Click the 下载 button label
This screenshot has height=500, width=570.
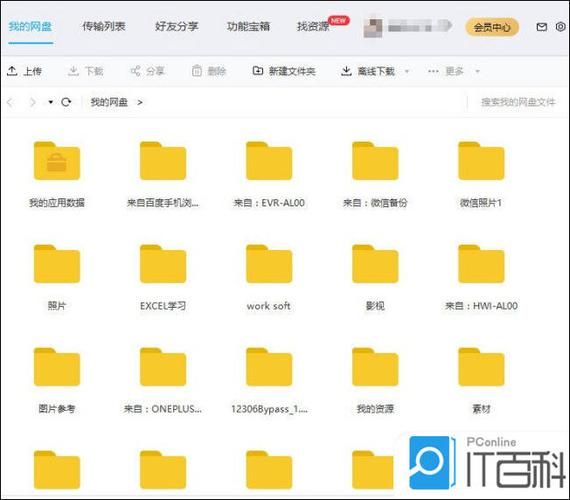pyautogui.click(x=94, y=71)
